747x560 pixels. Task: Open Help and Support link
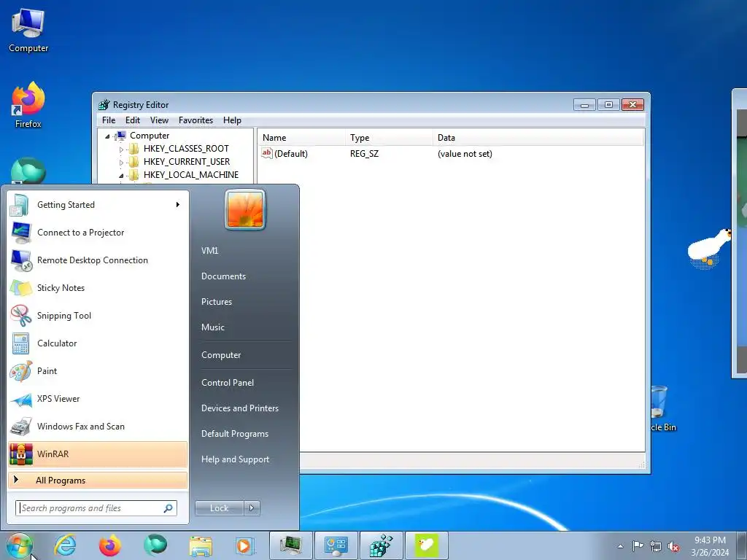(x=235, y=459)
